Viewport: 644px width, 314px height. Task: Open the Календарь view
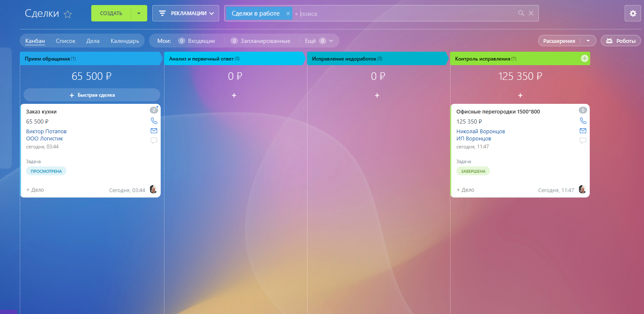(125, 41)
